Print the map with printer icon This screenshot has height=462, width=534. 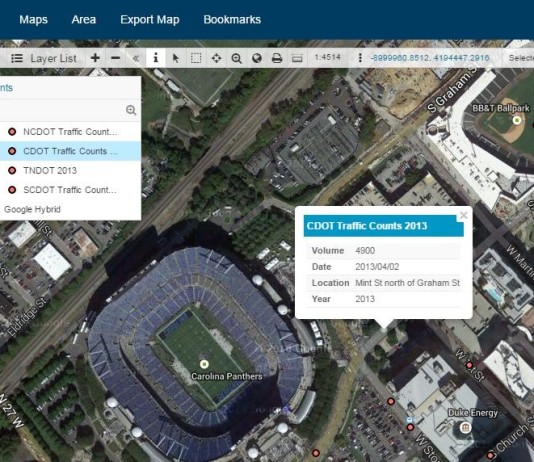(277, 58)
